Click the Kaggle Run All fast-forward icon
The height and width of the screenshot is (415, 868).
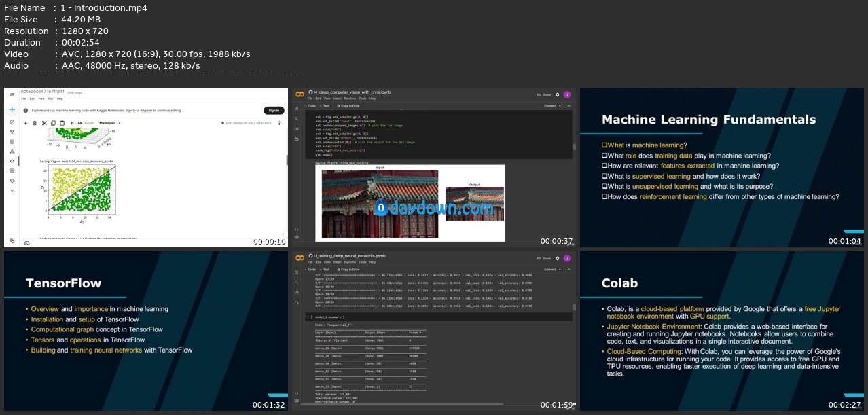[80, 123]
